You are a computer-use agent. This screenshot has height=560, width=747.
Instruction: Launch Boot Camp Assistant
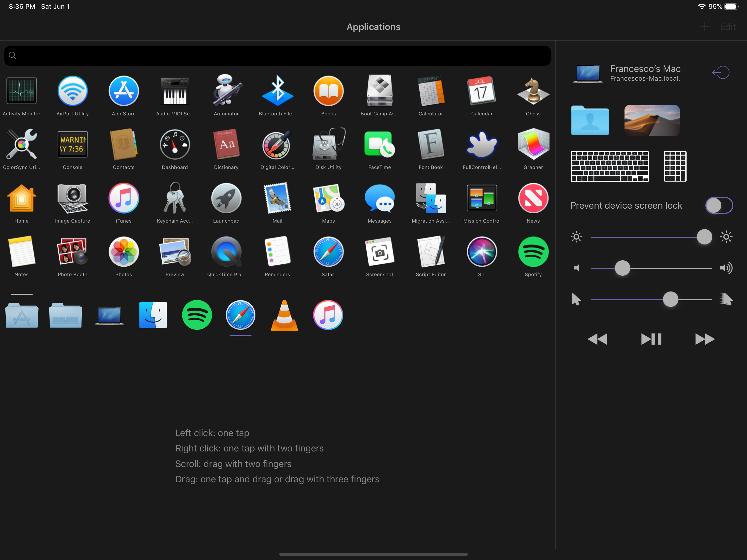click(380, 91)
